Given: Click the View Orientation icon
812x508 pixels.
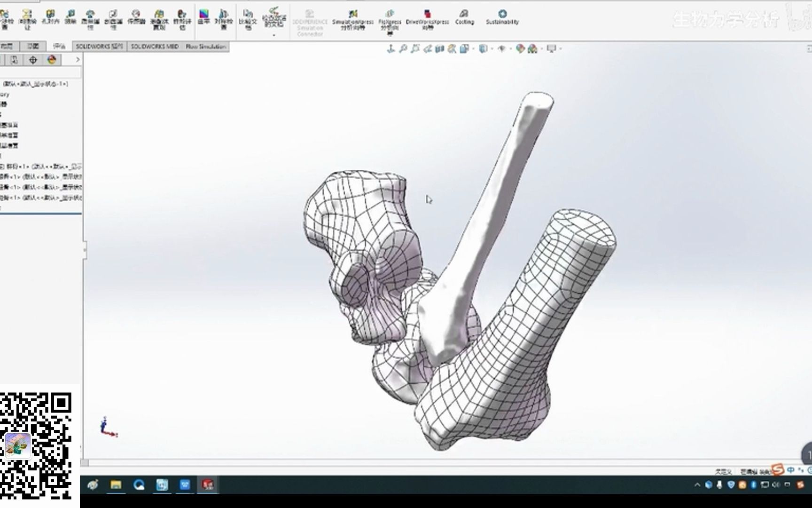Looking at the screenshot, I should coord(464,48).
